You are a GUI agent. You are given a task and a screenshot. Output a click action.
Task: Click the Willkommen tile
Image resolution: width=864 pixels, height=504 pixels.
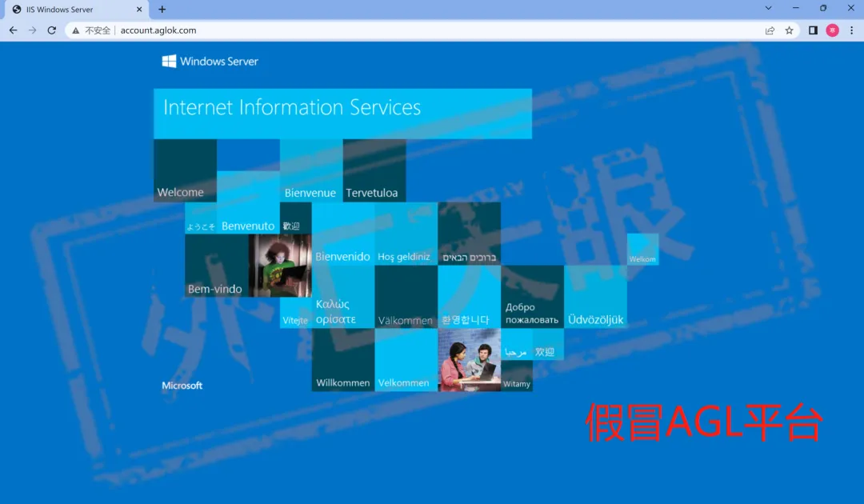coord(343,360)
